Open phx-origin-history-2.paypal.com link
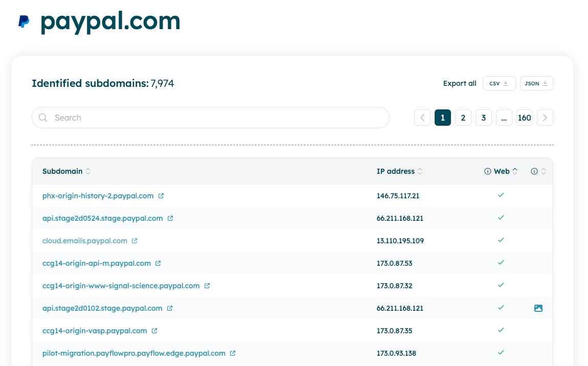 point(98,196)
